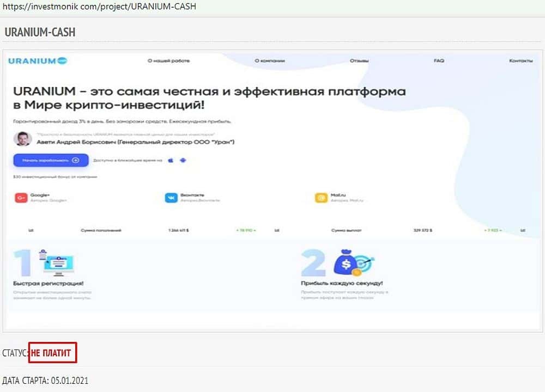Click the main URANIUM headline text
Screen dimensions: 545x392
pyautogui.click(x=209, y=98)
